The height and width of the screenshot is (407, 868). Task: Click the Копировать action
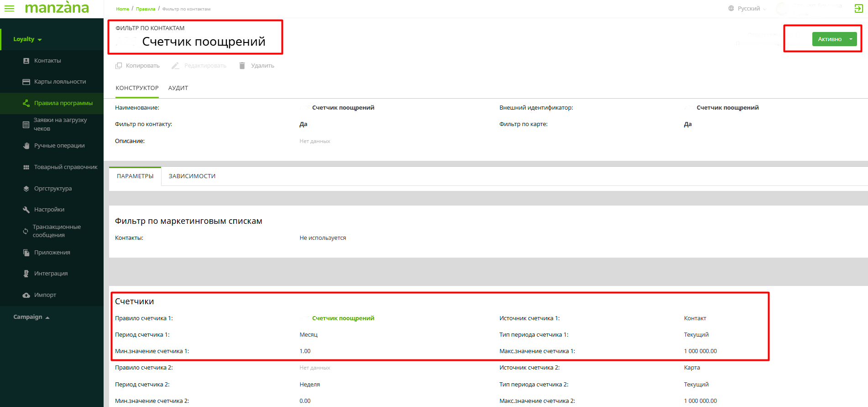pos(137,66)
